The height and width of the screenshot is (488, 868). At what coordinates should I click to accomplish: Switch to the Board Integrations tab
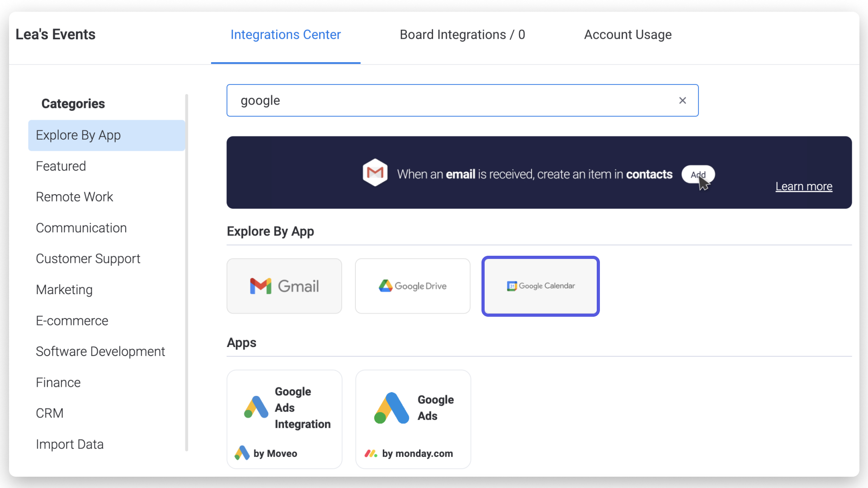(462, 34)
